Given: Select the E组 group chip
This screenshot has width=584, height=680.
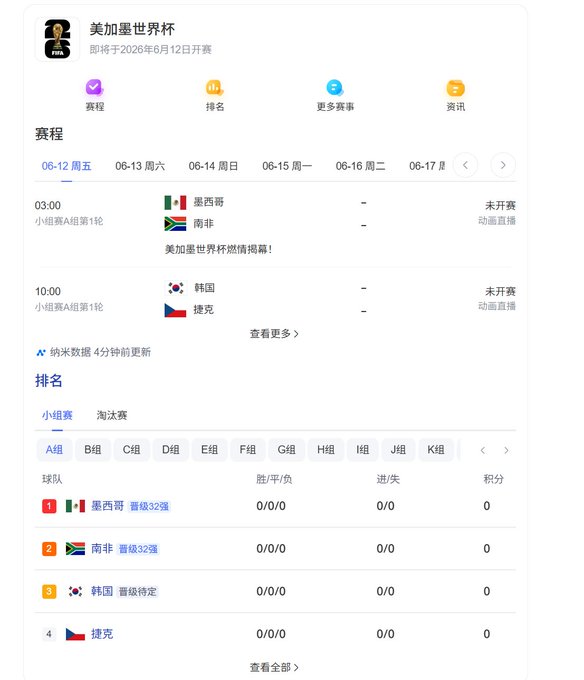Looking at the screenshot, I should [209, 450].
